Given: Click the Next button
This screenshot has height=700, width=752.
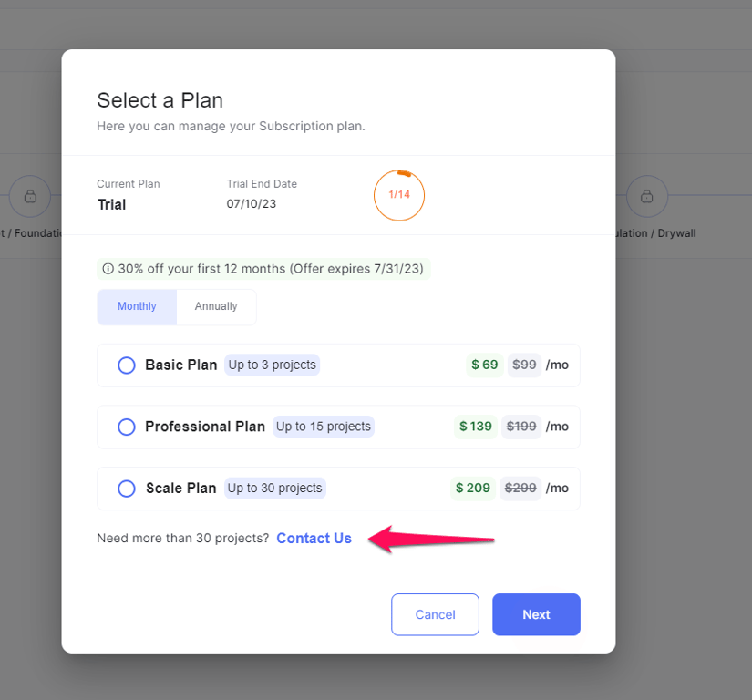Looking at the screenshot, I should coord(536,614).
